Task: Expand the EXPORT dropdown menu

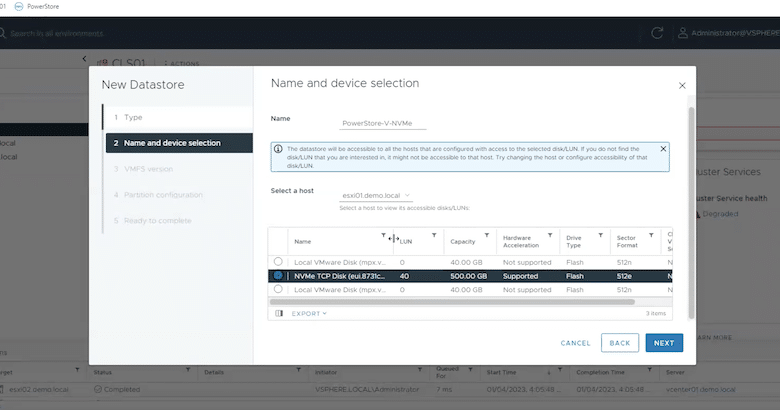Action: pos(309,313)
